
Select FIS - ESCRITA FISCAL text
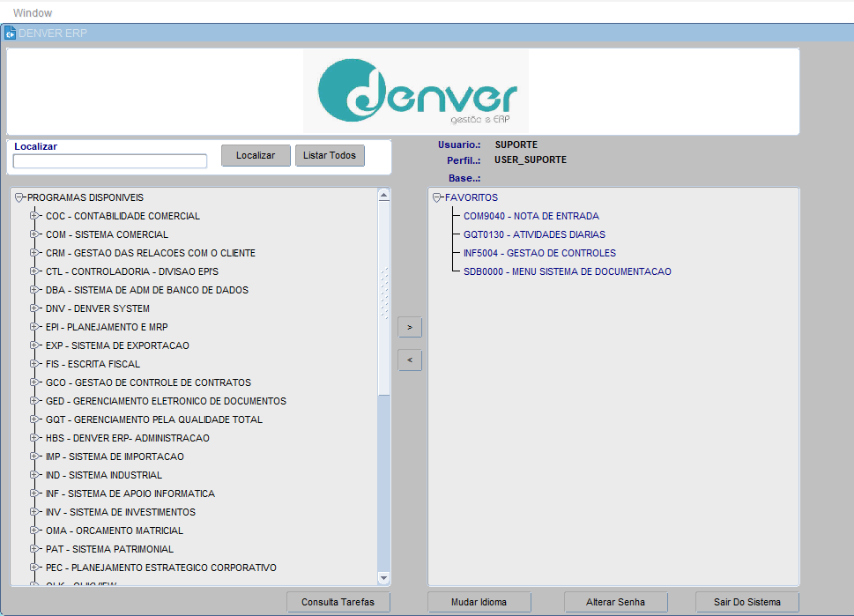click(x=93, y=364)
